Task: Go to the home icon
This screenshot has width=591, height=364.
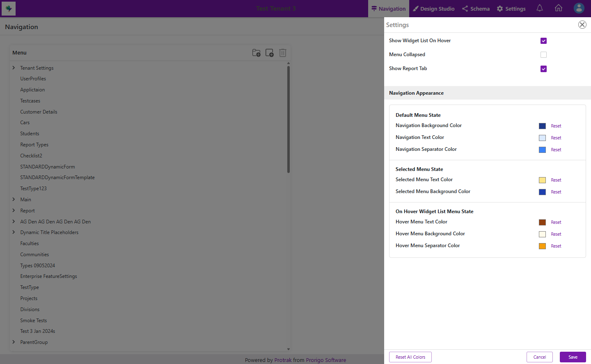Action: pyautogui.click(x=559, y=8)
